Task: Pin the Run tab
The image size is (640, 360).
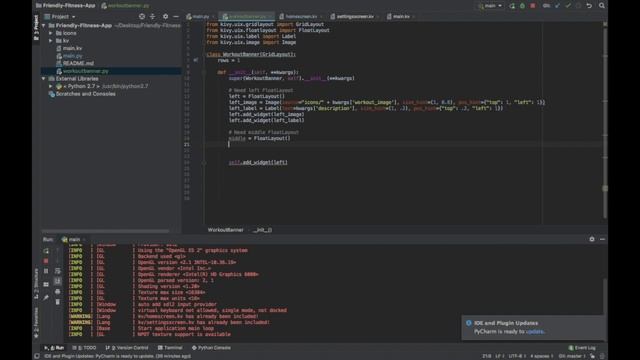Action: coord(46,298)
